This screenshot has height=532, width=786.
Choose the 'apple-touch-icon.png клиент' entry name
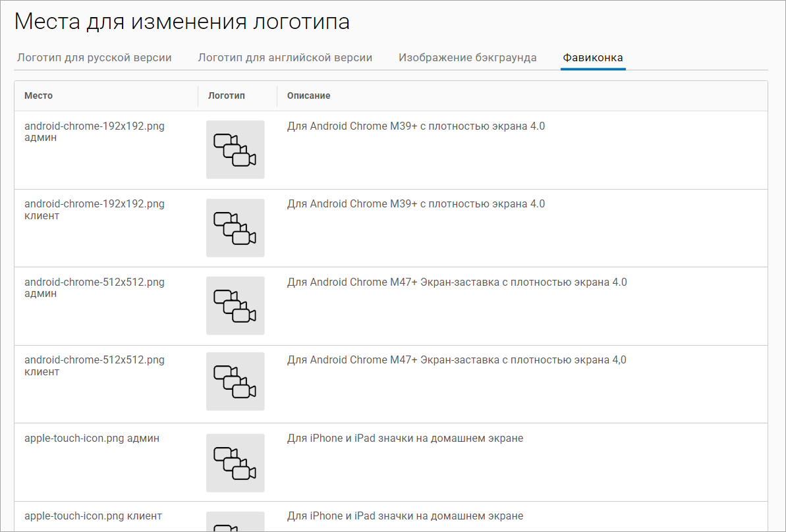(x=93, y=516)
